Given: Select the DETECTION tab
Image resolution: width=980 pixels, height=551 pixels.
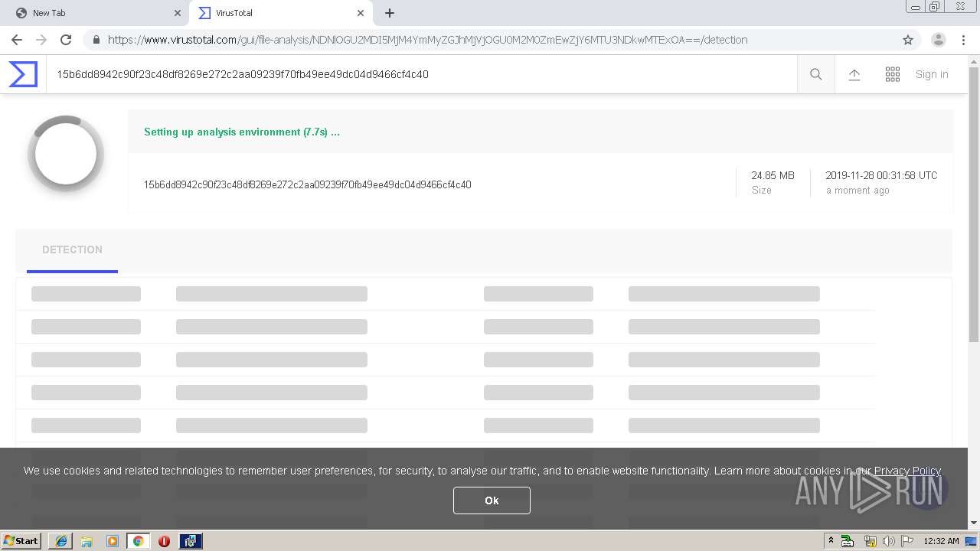Looking at the screenshot, I should [72, 249].
